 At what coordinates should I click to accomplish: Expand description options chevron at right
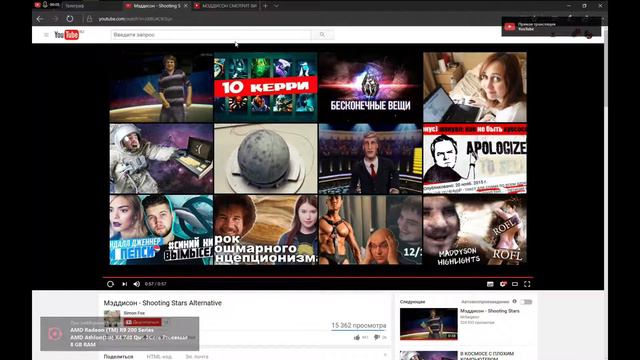click(385, 356)
